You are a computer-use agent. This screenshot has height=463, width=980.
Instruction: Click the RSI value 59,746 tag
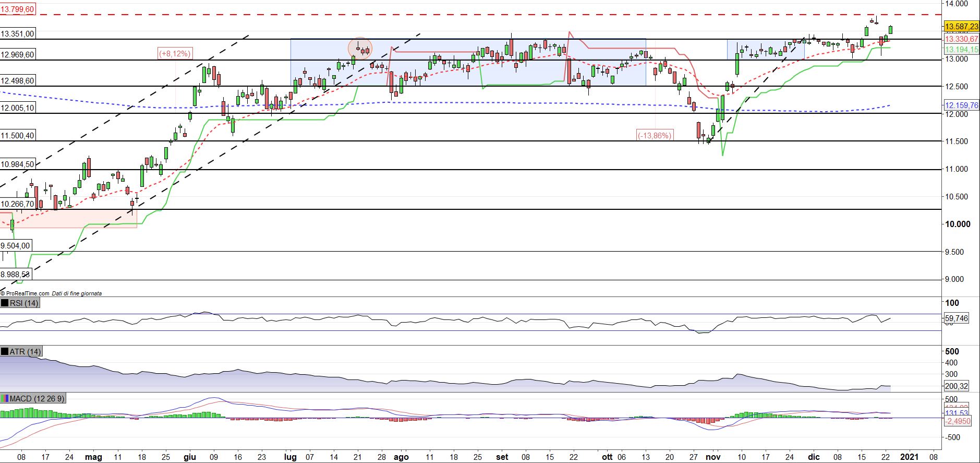957,318
